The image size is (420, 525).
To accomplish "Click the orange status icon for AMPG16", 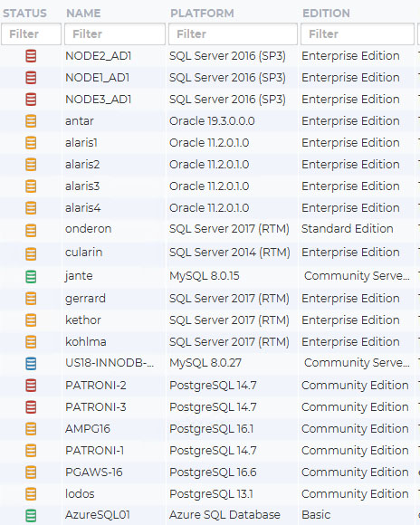I will (31, 429).
